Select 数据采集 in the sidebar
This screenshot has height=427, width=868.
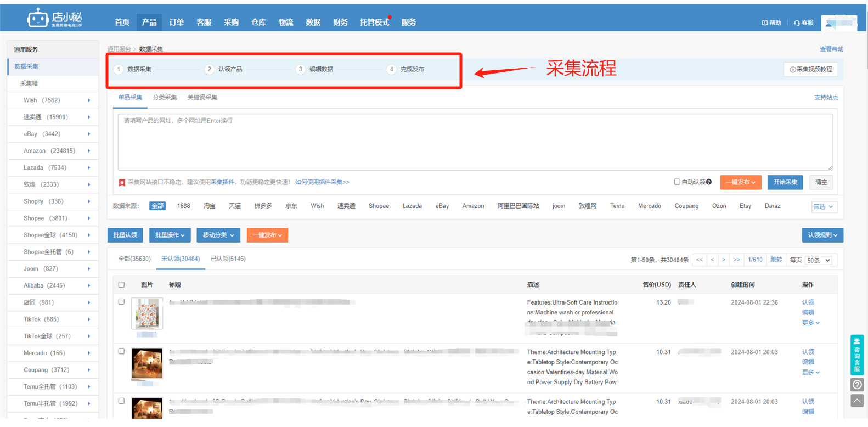[53, 66]
